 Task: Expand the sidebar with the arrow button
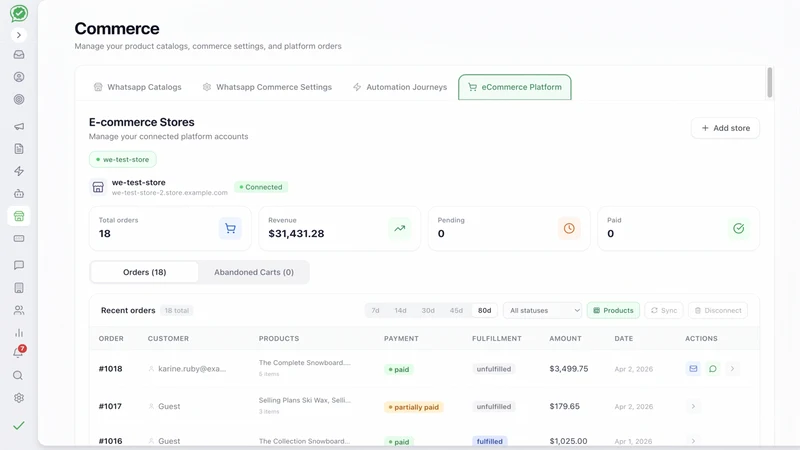19,35
